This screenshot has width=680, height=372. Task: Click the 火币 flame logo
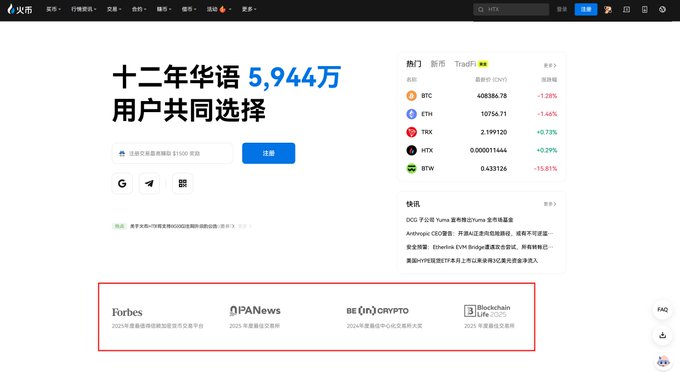click(x=20, y=9)
